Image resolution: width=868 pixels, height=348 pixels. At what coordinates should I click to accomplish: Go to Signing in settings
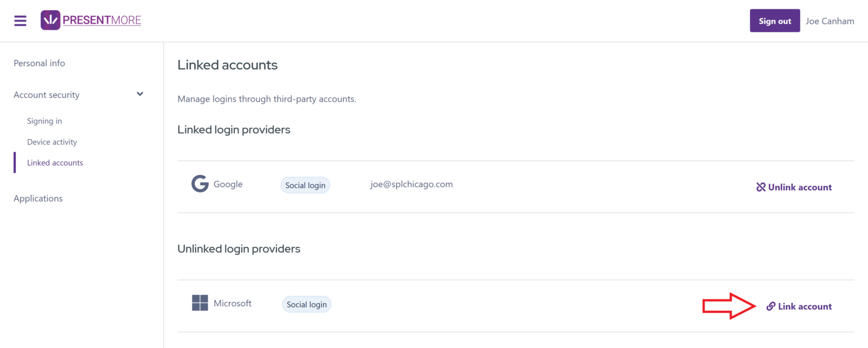(45, 121)
